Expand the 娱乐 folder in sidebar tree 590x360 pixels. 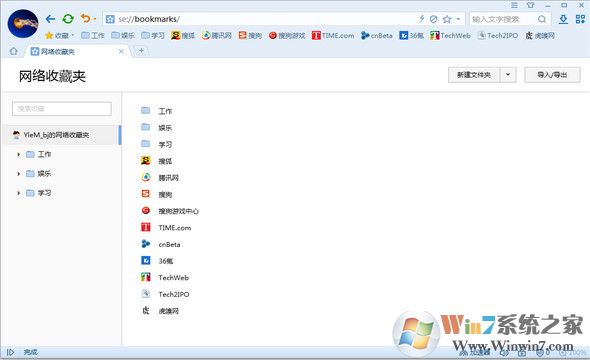click(x=18, y=173)
